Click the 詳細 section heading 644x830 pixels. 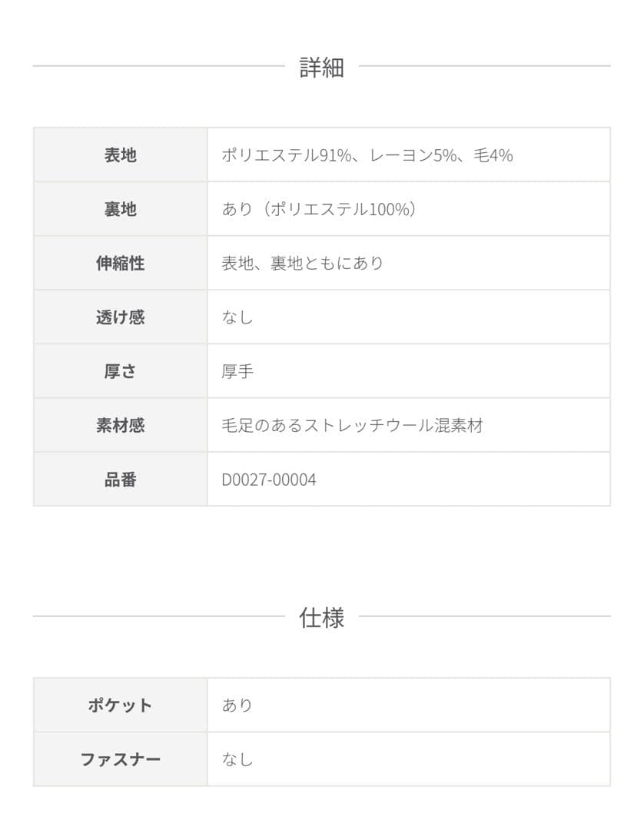[321, 68]
